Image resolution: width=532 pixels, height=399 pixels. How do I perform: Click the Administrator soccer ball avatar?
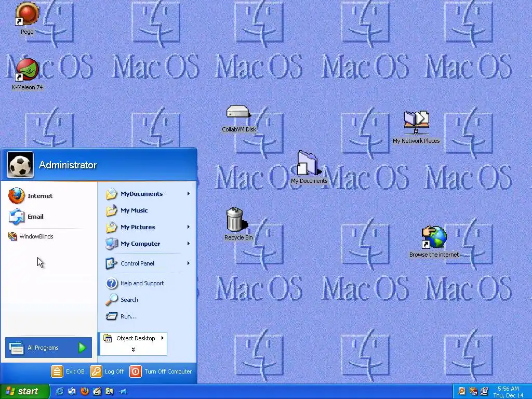coord(20,165)
